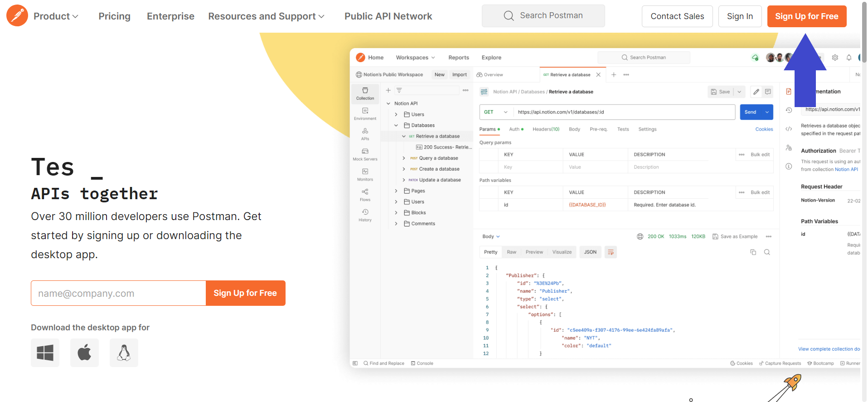868x402 pixels.
Task: Click the comments icon beside the pencil
Action: coord(768,92)
